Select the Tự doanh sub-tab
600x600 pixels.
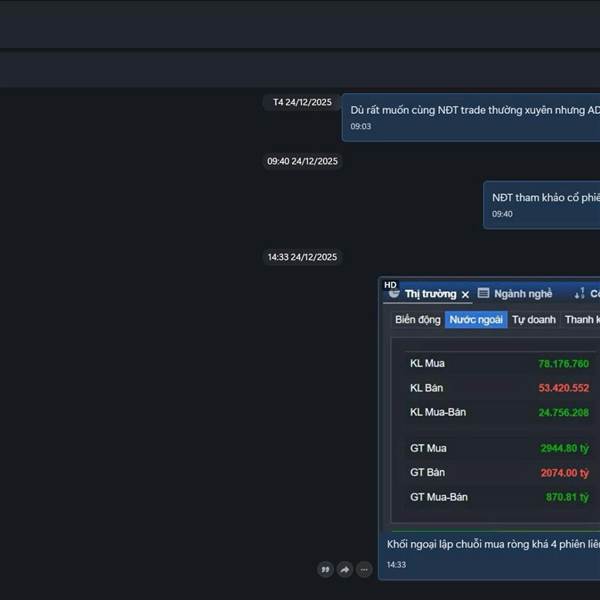[534, 320]
